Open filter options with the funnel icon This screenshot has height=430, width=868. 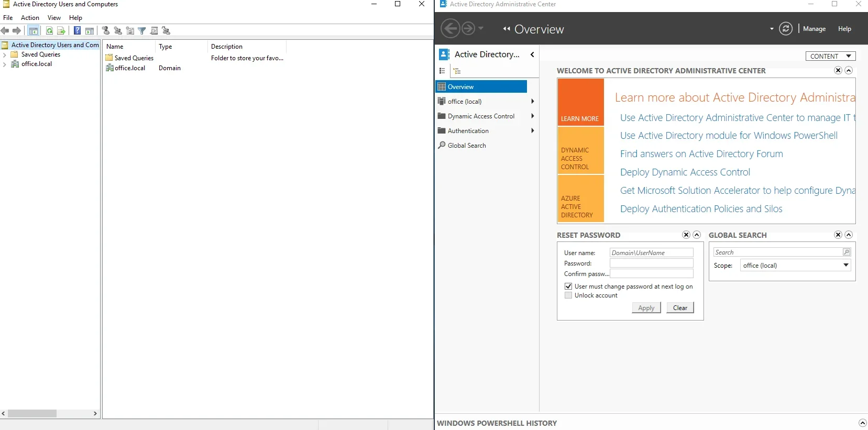pos(141,31)
